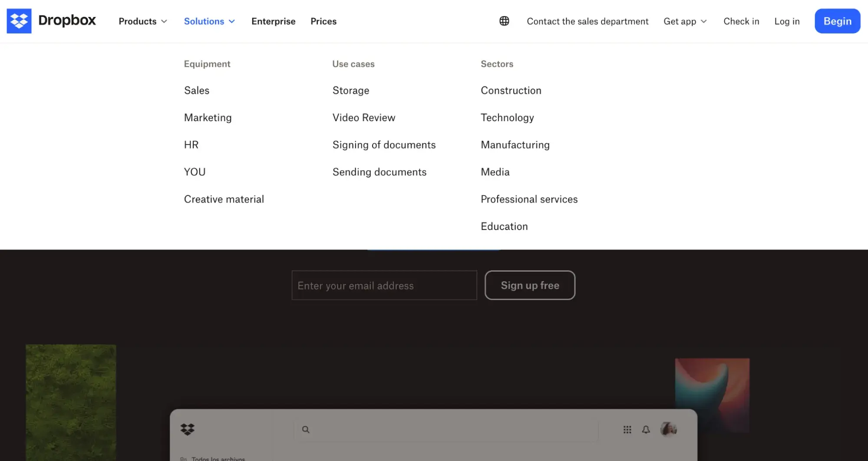Click the green moss image thumbnail
The image size is (868, 461).
click(71, 402)
